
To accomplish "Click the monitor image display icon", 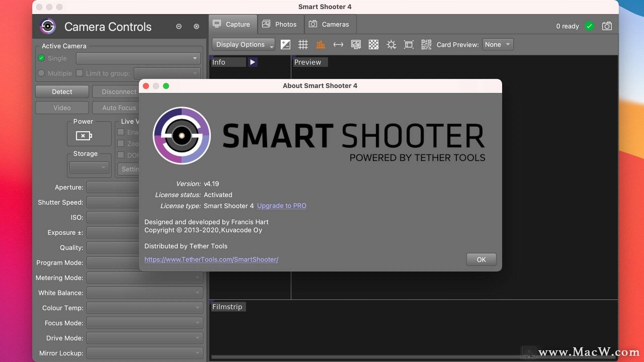I will 356,45.
